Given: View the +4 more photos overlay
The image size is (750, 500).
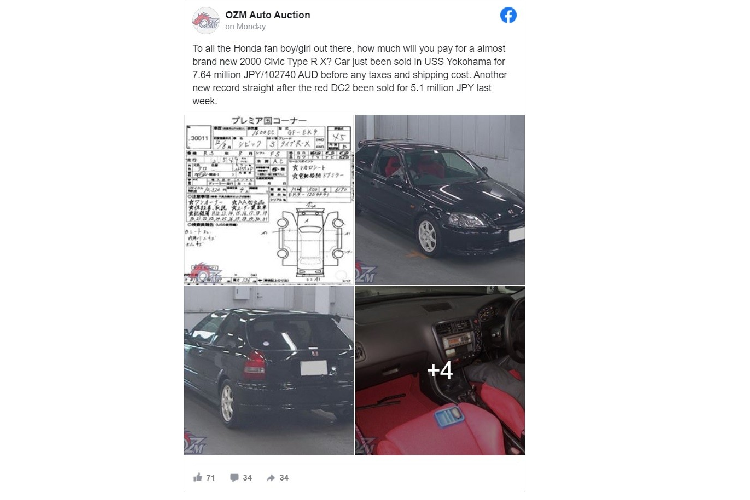Looking at the screenshot, I should coord(440,370).
